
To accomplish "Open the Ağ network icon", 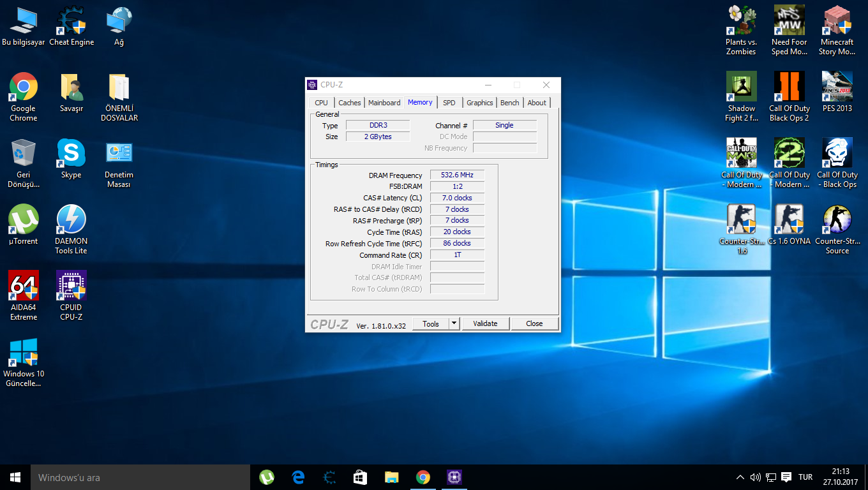I will [x=119, y=26].
